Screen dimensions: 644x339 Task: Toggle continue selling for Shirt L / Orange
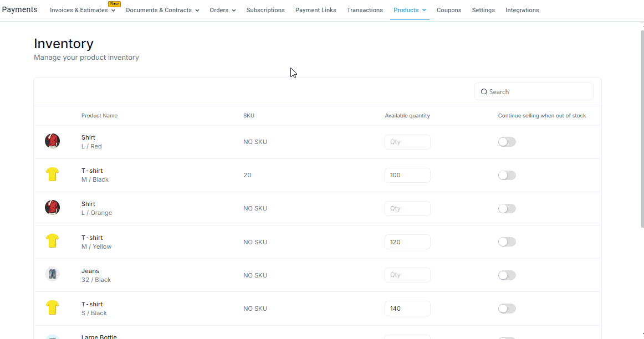tap(507, 208)
